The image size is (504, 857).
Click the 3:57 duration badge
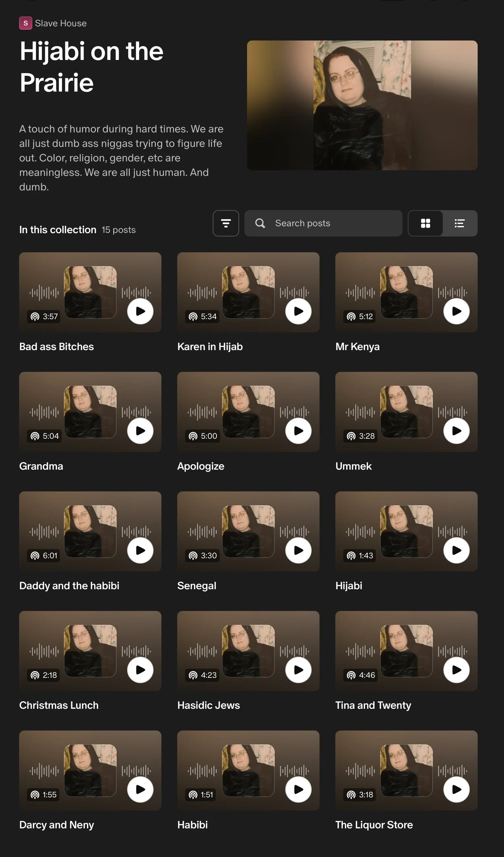(x=44, y=317)
